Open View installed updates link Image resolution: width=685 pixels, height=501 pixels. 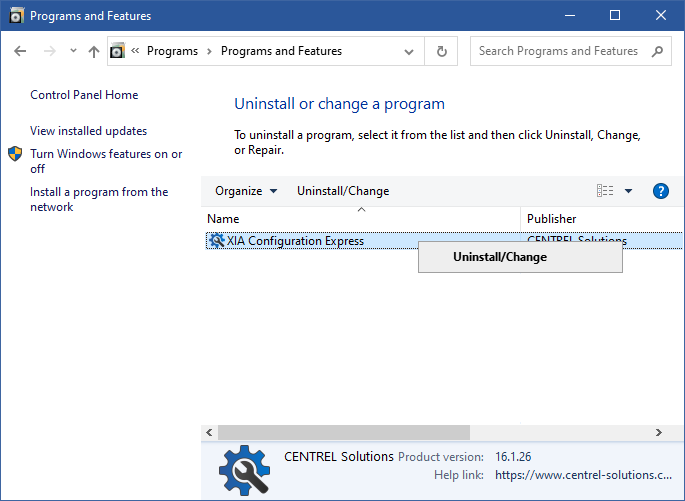point(88,131)
